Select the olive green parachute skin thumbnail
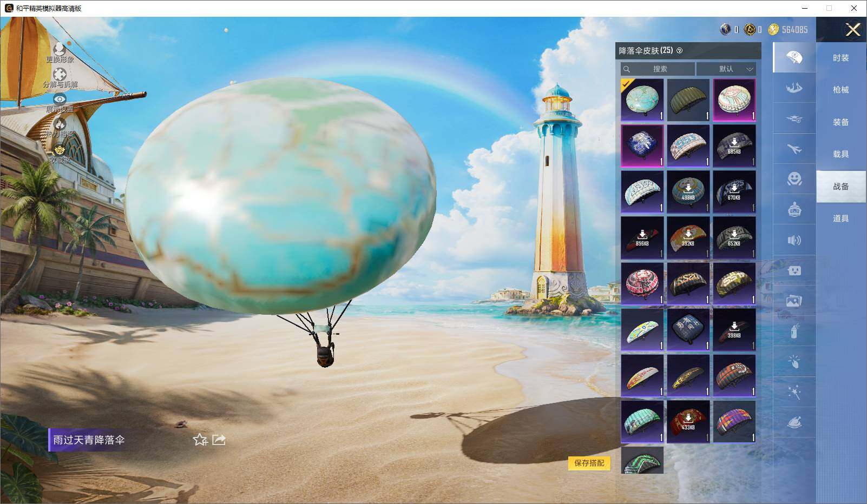The width and height of the screenshot is (867, 504). click(688, 100)
